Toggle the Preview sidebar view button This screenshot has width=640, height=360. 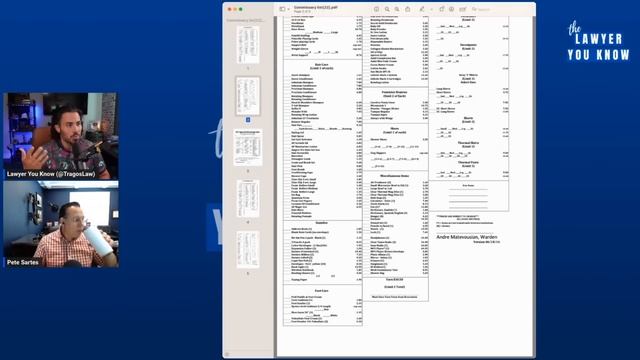[282, 9]
